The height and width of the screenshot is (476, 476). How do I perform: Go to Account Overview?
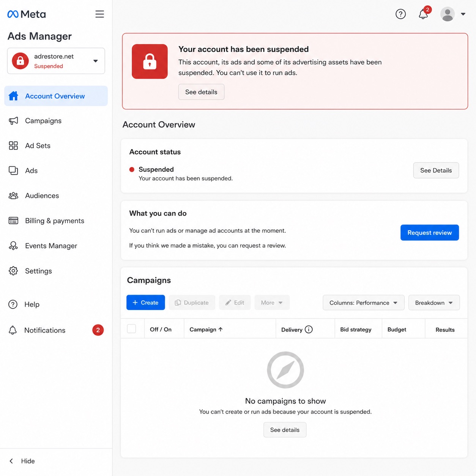56,96
